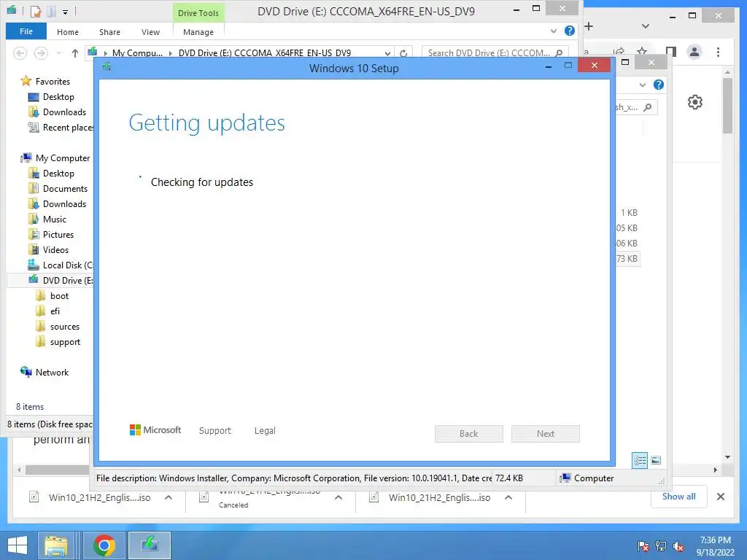Click the Microsoft logo in Setup
Screen dimensions: 747x560
point(155,430)
